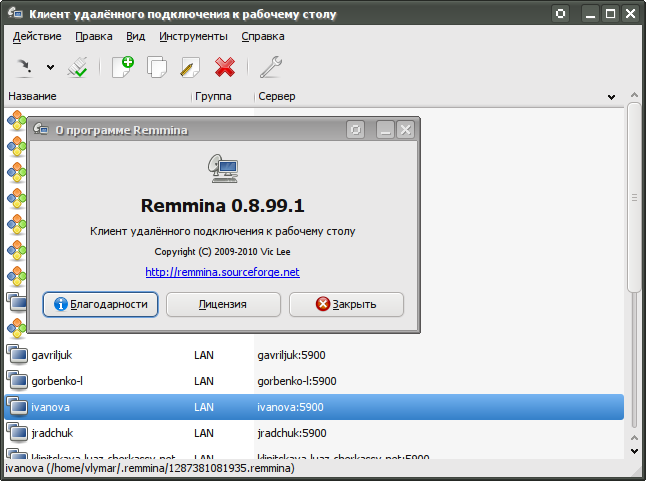The image size is (646, 481).
Task: Click the scrollbar down arrow at the bottom
Action: [x=634, y=451]
